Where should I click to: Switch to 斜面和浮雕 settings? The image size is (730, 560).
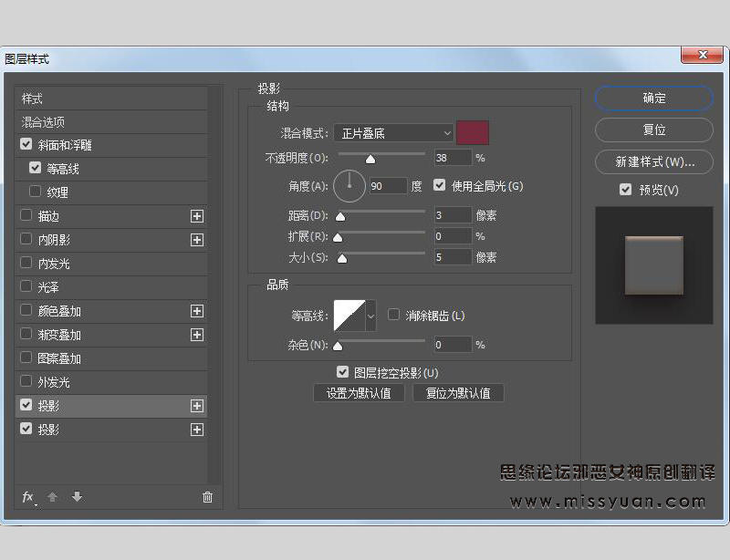coord(64,144)
